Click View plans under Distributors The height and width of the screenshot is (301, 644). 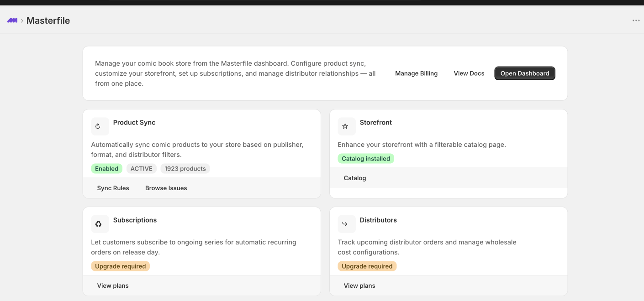tap(359, 285)
